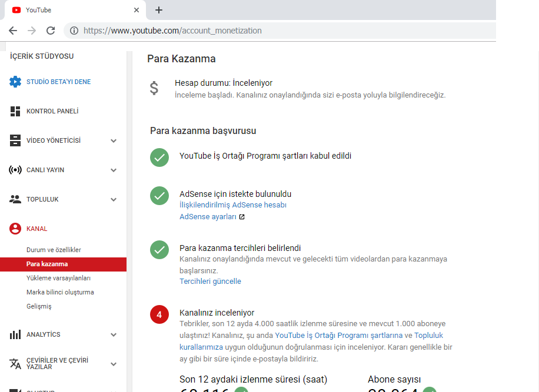
Task: Click the Topluluk people icon
Action: 15,199
